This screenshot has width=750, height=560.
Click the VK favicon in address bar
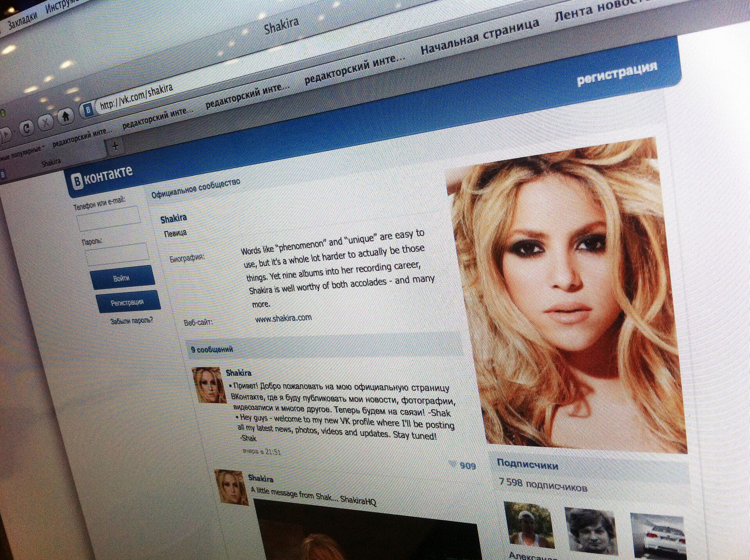[88, 110]
